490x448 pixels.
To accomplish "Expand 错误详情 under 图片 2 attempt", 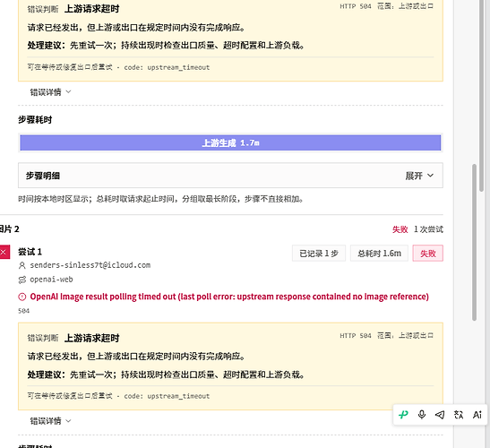I will (x=50, y=421).
